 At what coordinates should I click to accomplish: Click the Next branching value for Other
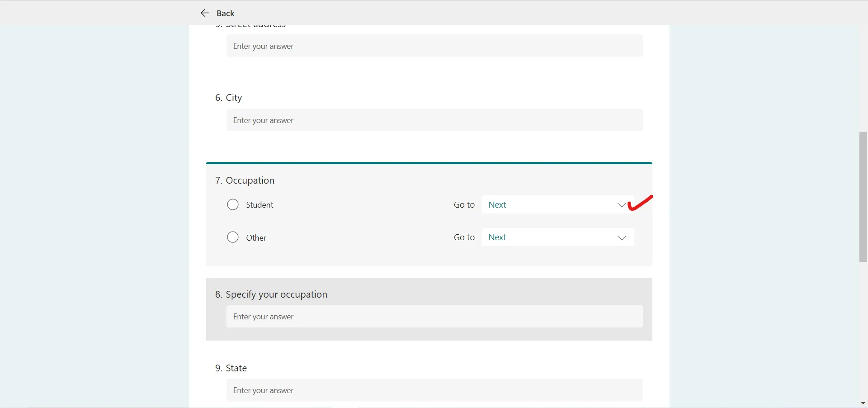tap(497, 237)
